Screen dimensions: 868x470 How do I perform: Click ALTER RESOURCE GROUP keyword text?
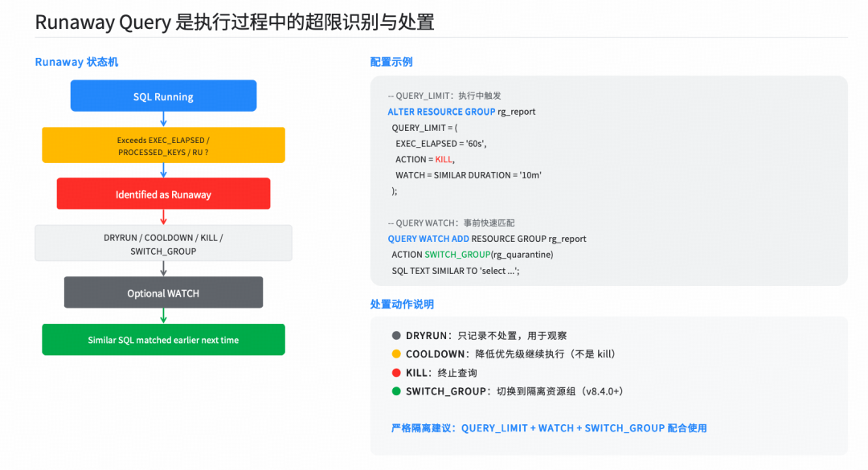click(441, 112)
